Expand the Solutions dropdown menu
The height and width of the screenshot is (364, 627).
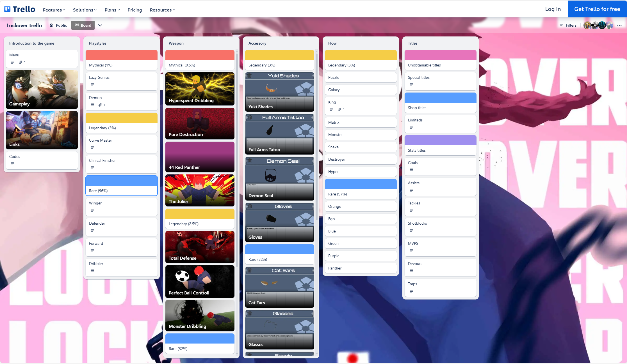[85, 10]
